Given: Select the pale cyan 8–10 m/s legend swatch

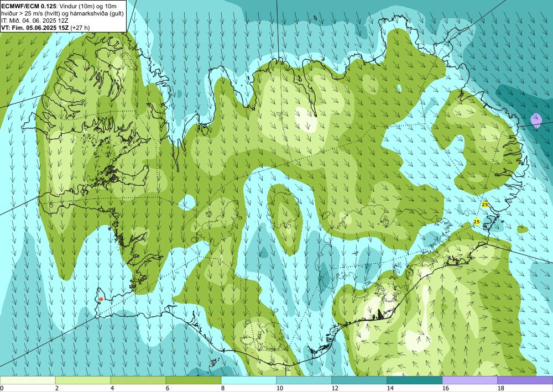Looking at the screenshot, I should (249, 380).
